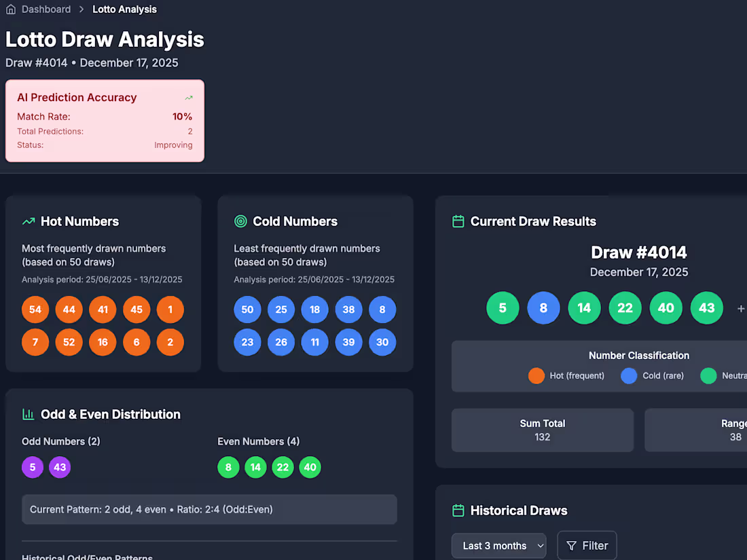Click the calendar icon beside Current Draw Results
The height and width of the screenshot is (560, 747).
coord(458,221)
